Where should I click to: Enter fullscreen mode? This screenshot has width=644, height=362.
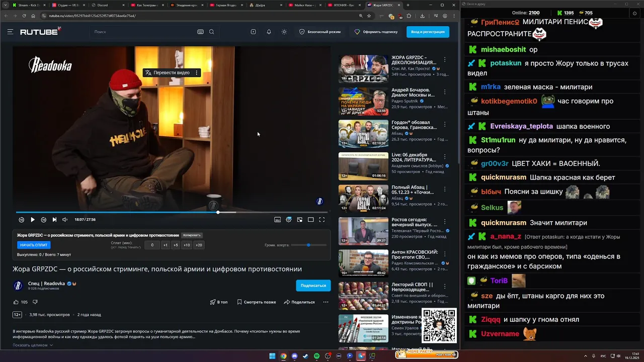coord(322,220)
